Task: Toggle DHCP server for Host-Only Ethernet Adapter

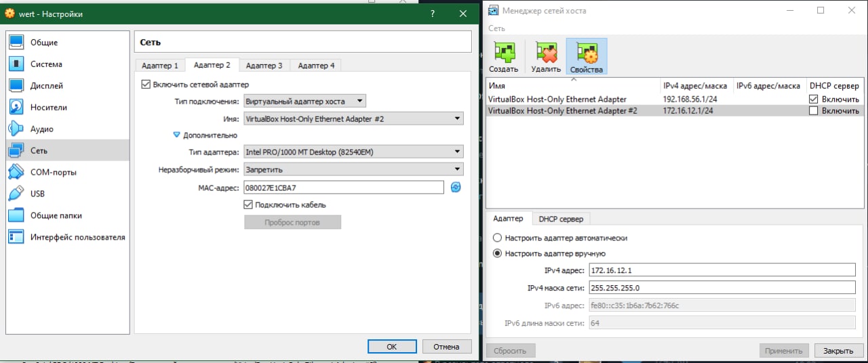Action: click(x=814, y=99)
